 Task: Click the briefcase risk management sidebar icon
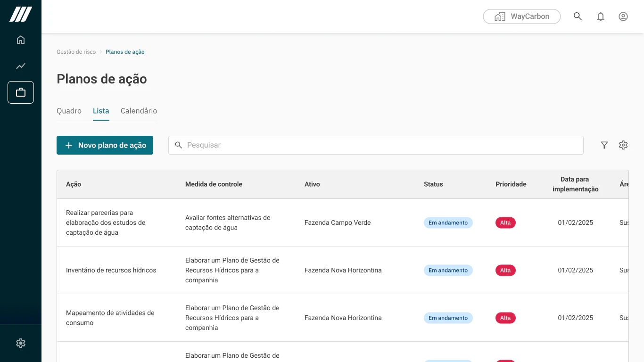21,92
